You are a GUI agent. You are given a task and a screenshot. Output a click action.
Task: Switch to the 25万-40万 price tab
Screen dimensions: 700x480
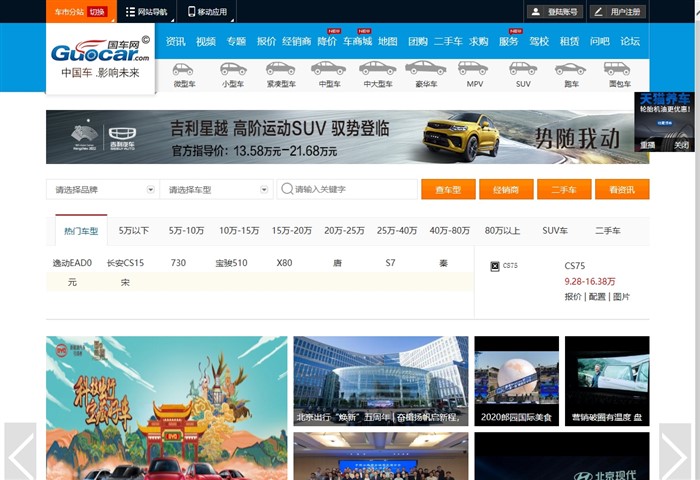pyautogui.click(x=397, y=230)
